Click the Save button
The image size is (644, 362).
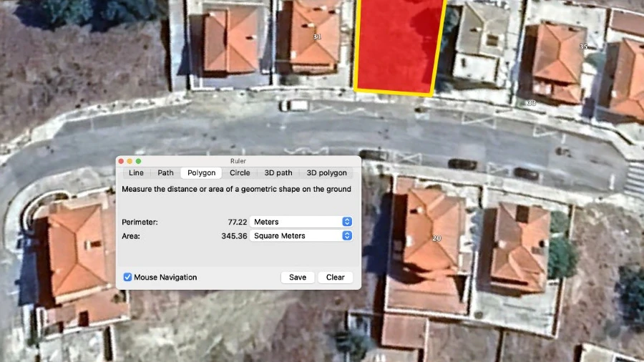(298, 277)
